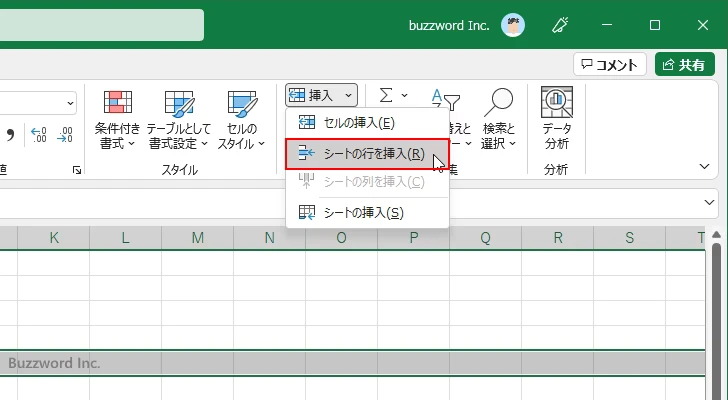
Task: Select column Q header
Action: tap(486, 238)
